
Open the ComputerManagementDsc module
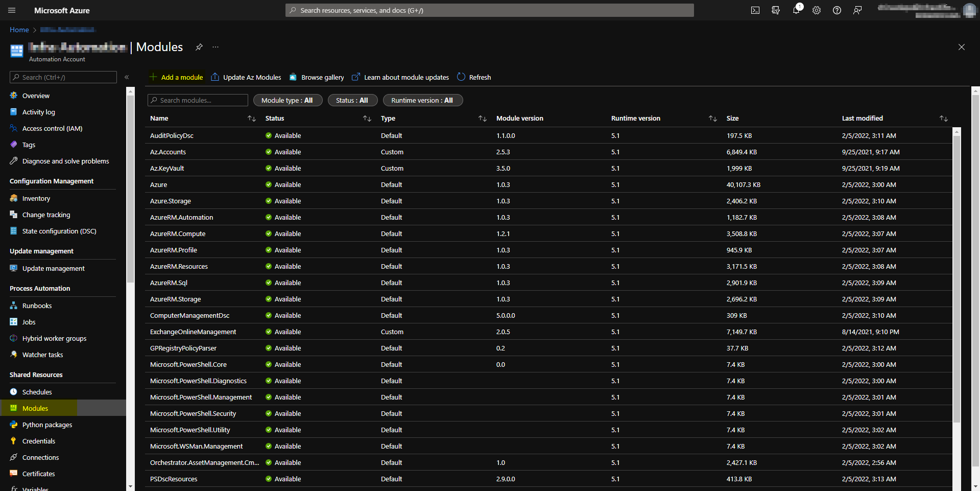(190, 315)
